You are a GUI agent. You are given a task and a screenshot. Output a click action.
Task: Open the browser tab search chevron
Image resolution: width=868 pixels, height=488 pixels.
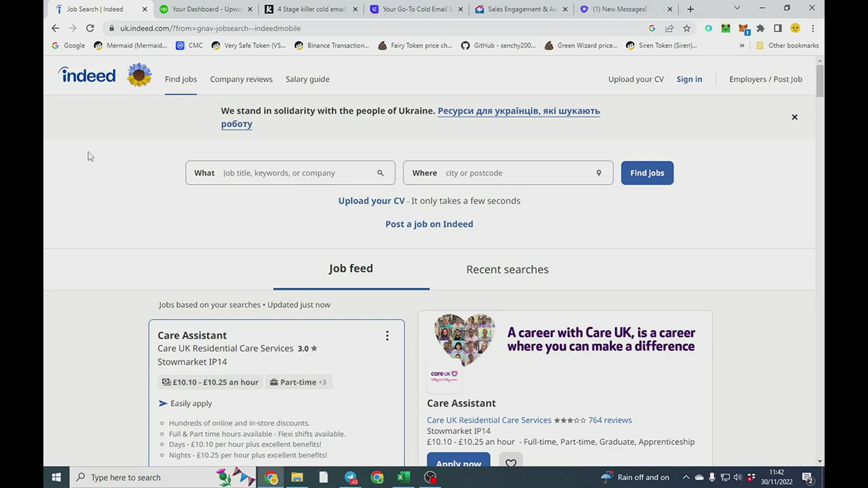pos(736,8)
